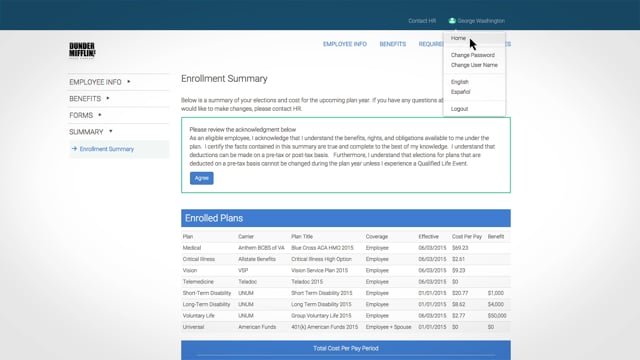Screen dimensions: 640x360
Task: Click 401(k) American Funds 2015 title
Action: pos(324,327)
